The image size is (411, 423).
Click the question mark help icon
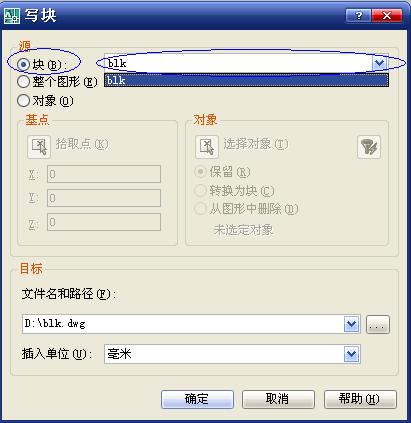click(358, 16)
